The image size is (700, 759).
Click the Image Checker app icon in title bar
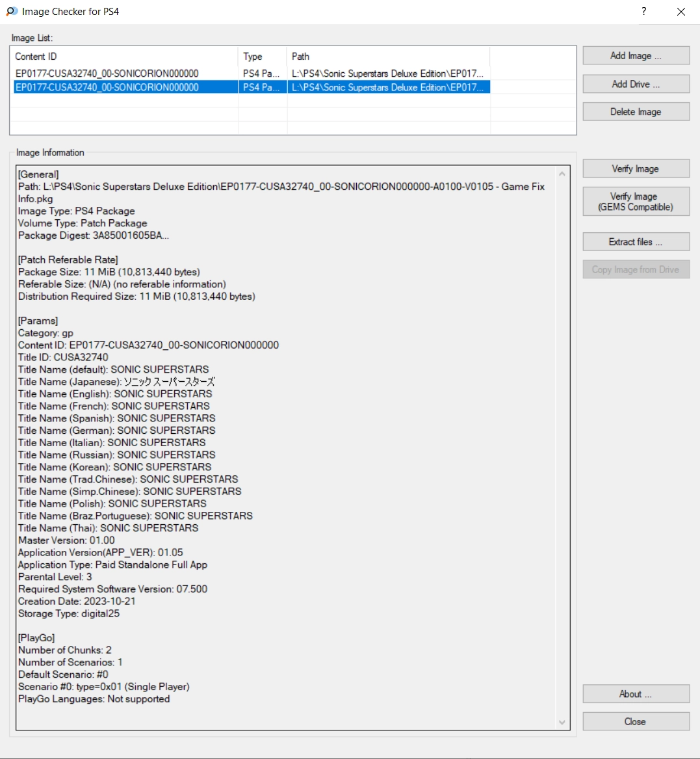click(x=12, y=12)
